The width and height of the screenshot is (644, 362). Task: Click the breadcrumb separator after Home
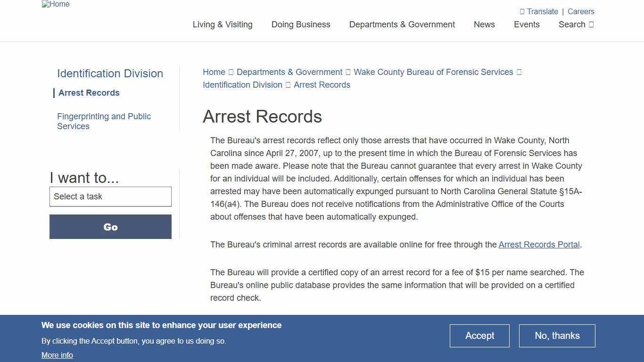[x=231, y=72]
